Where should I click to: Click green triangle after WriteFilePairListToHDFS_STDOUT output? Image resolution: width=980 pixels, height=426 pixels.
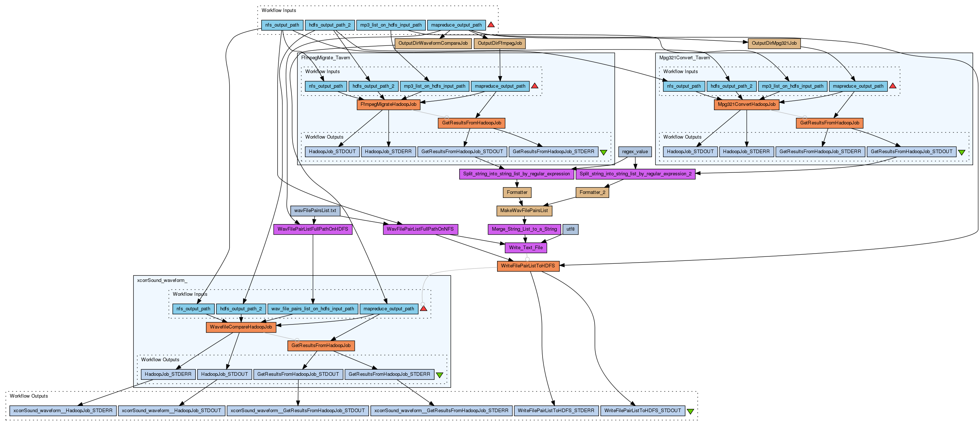coord(690,411)
